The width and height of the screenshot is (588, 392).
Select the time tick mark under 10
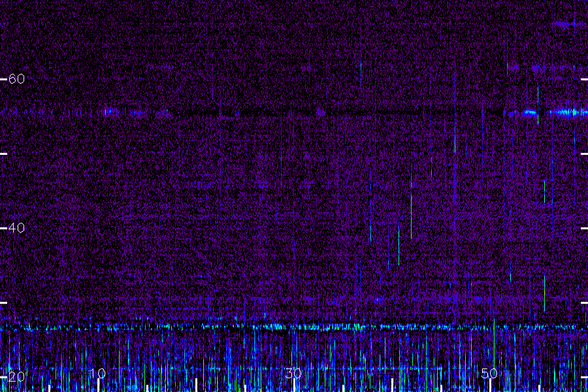[x=98, y=385]
